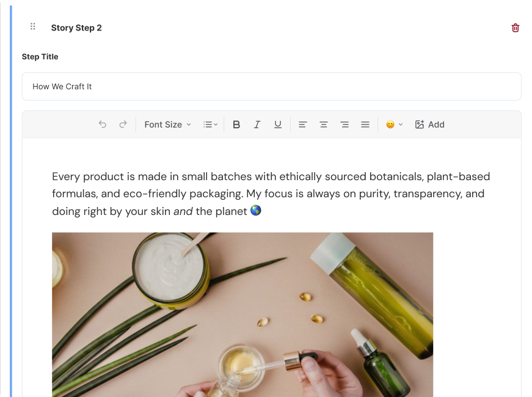532x397 pixels.
Task: Click the Step Title input field
Action: [271, 87]
